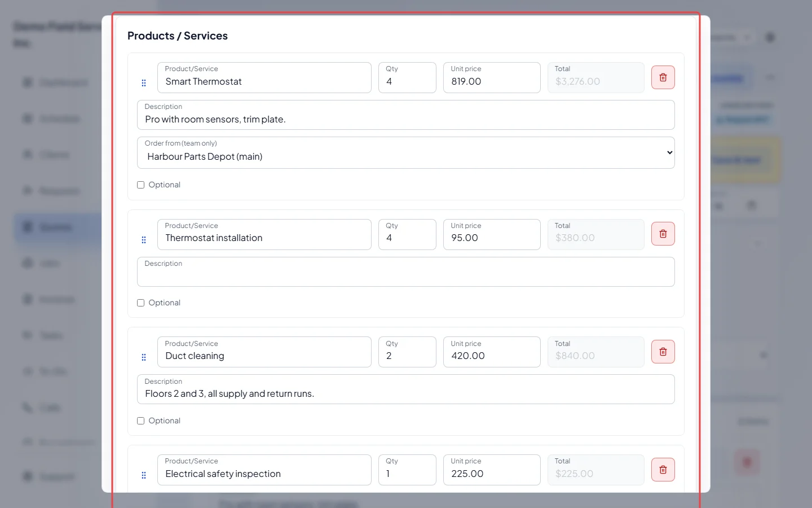
Task: Delete the Duct cleaning line item
Action: 663,352
